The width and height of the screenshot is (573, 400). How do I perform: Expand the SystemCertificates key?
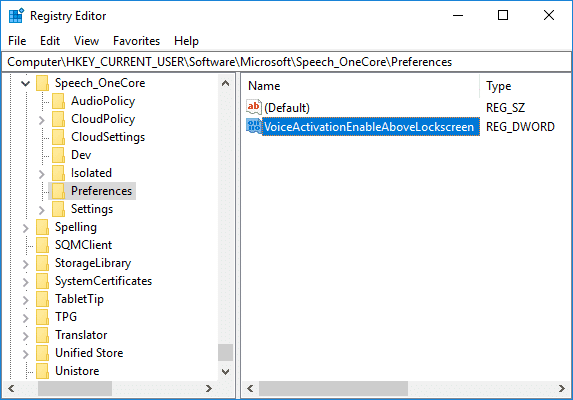26,282
